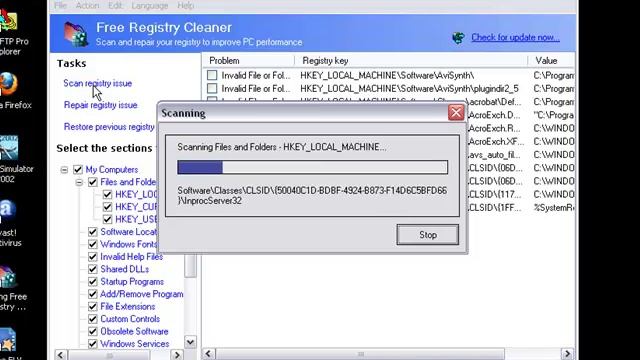This screenshot has height=360, width=640.
Task: Start Scan registry issue task
Action: 98,83
